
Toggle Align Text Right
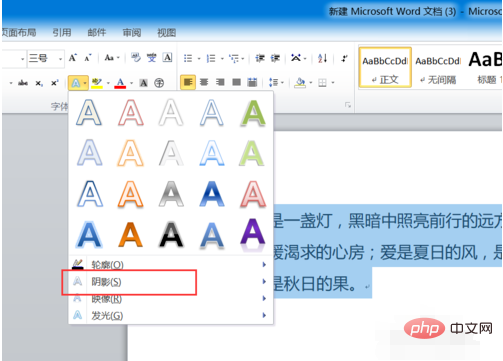(220, 82)
